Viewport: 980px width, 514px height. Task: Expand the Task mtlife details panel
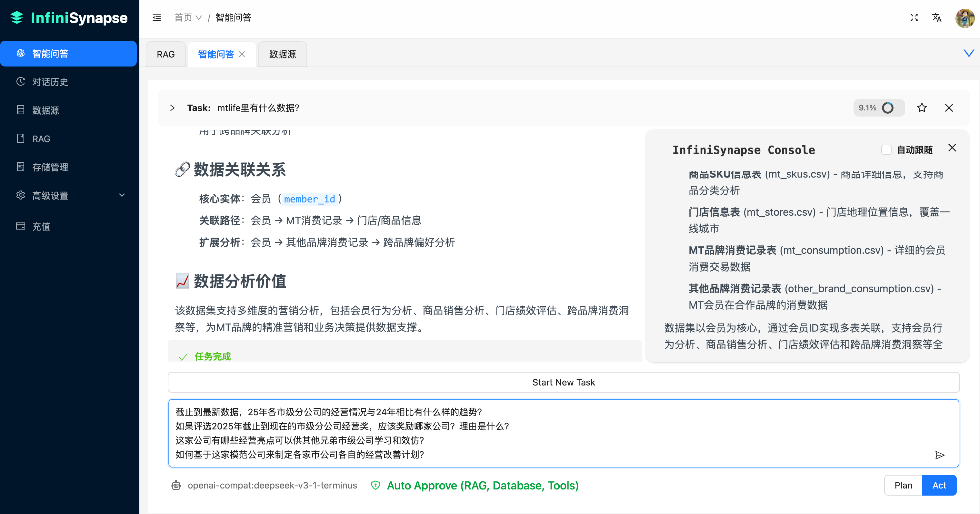172,108
